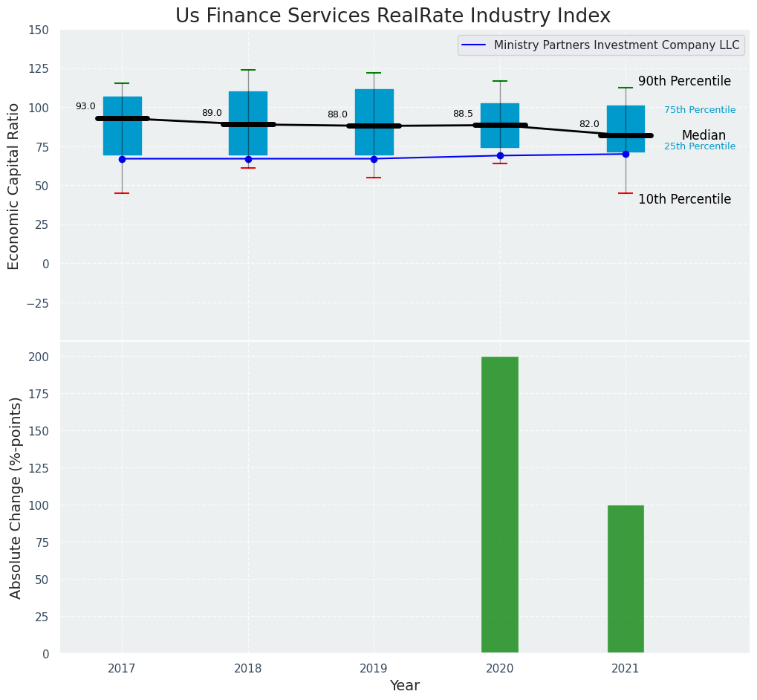Click the chart title RealRate Industry Index

click(393, 16)
